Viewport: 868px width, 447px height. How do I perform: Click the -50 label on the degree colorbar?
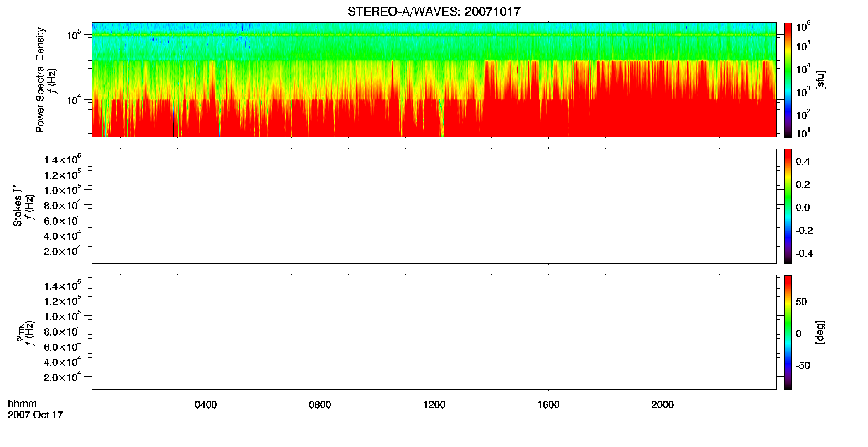pyautogui.click(x=803, y=365)
